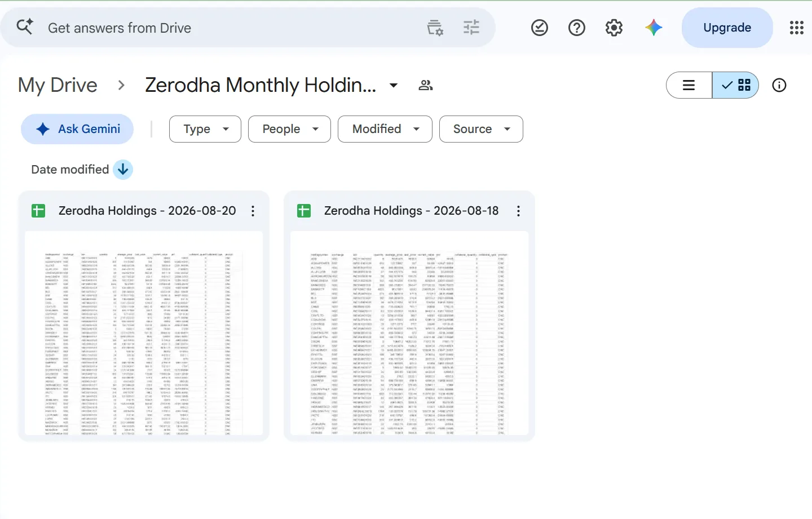Open the view details info icon

pos(779,85)
